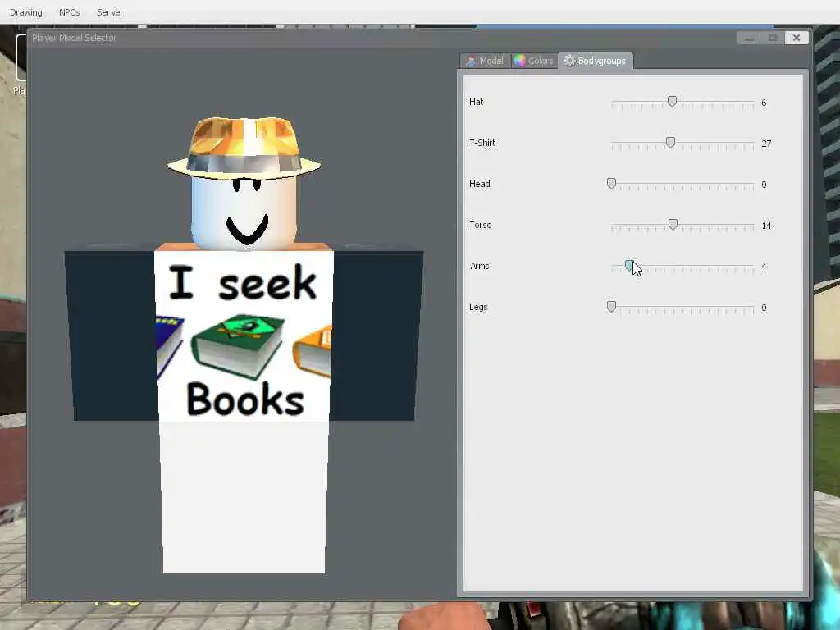Click the Arms label
The image size is (840, 630).
click(479, 266)
